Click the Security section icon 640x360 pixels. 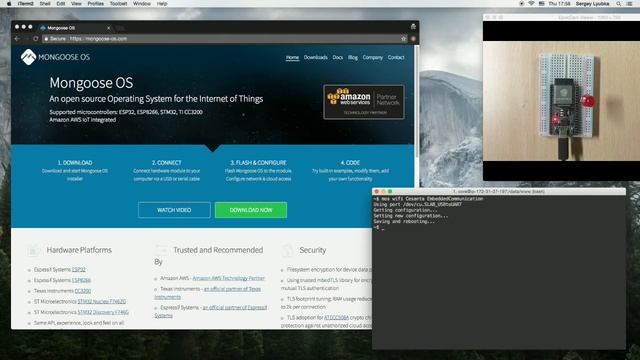[287, 250]
